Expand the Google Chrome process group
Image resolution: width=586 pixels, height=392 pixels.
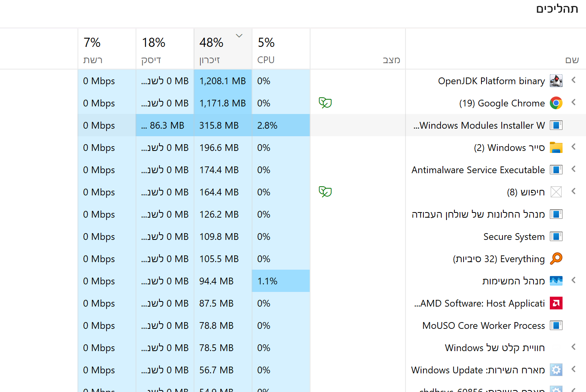pos(573,102)
